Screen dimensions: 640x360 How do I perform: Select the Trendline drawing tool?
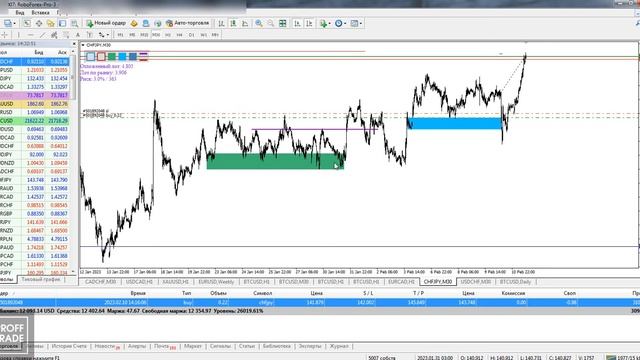(42, 35)
